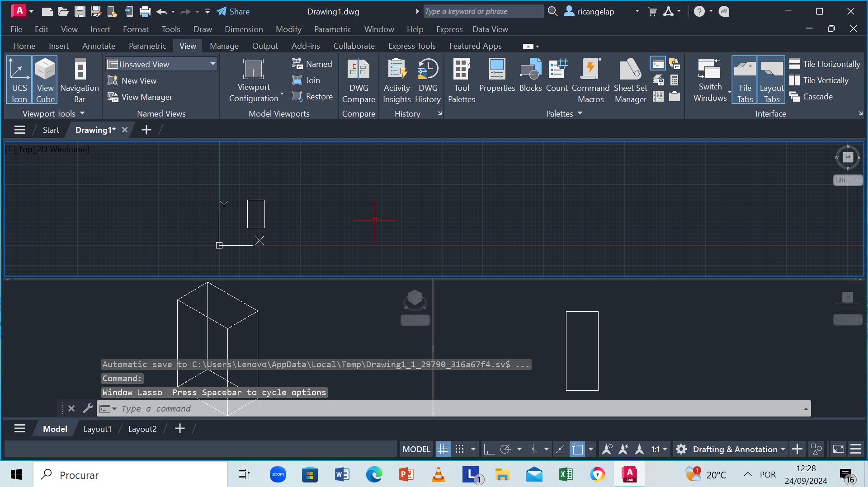This screenshot has width=868, height=487.
Task: Open the Sheet Set Manager
Action: pyautogui.click(x=630, y=81)
